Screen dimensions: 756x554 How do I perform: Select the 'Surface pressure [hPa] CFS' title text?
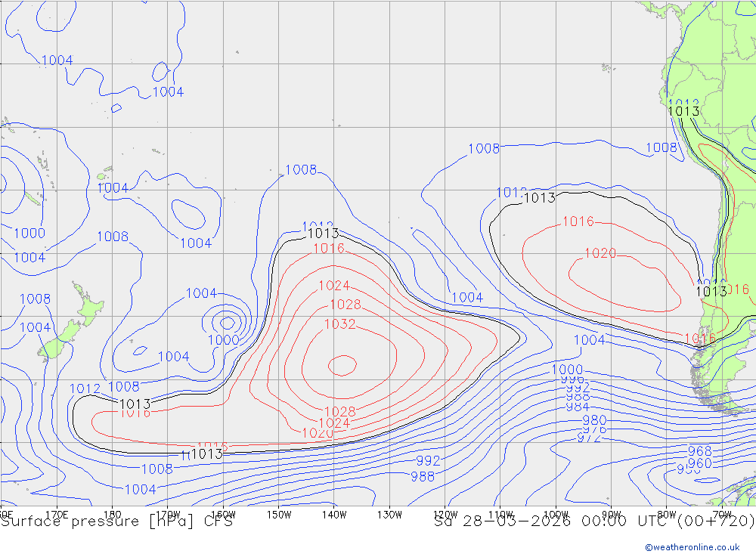[x=116, y=522]
